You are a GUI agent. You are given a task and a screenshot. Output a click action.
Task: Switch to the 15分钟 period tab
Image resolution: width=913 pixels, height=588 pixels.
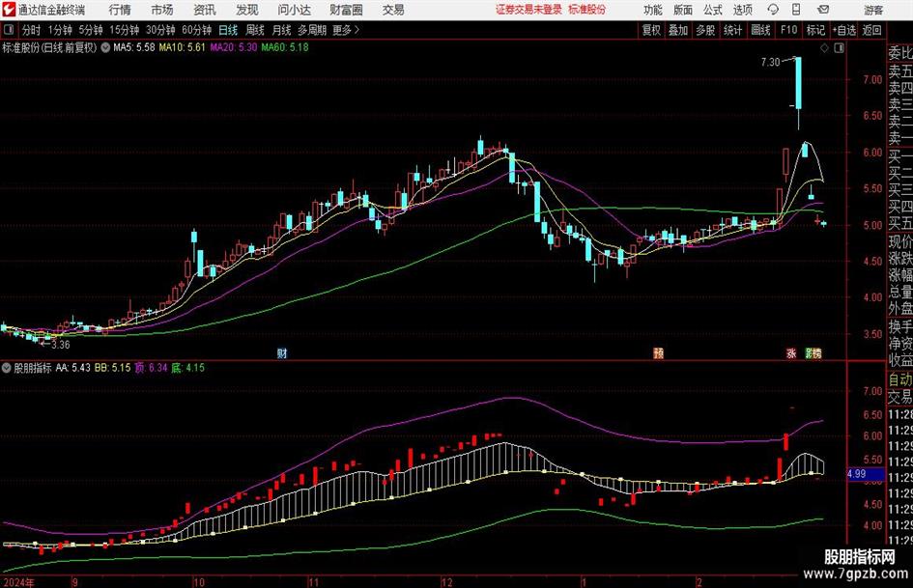click(x=125, y=30)
